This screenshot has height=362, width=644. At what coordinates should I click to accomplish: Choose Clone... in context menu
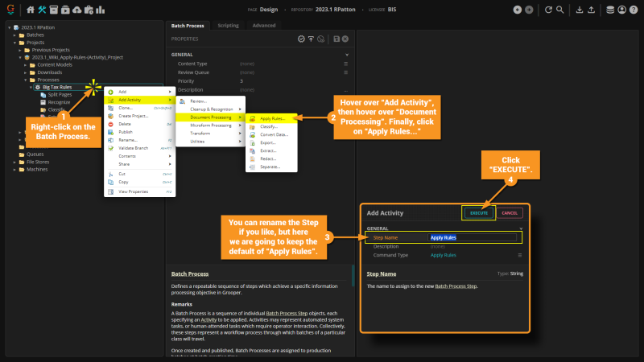tap(139, 108)
